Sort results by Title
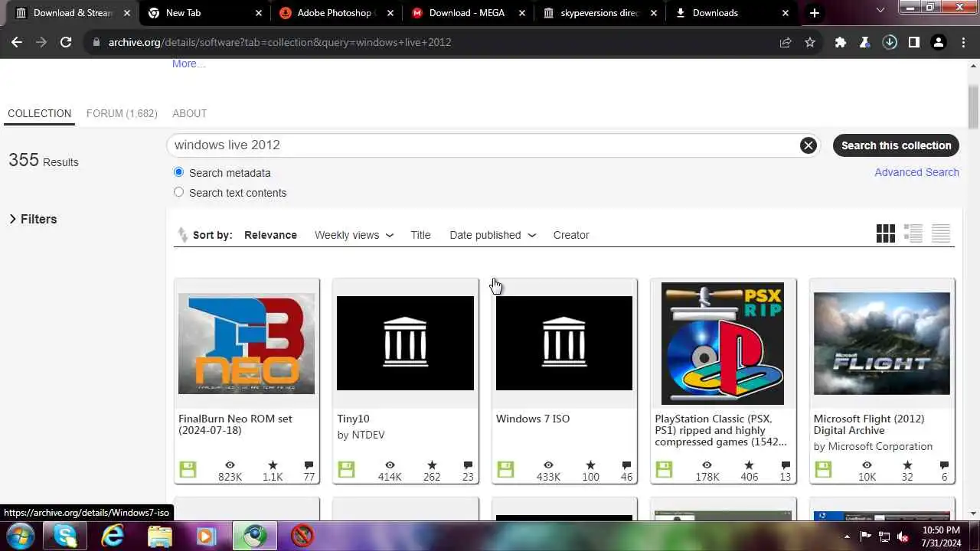The image size is (980, 551). [420, 235]
